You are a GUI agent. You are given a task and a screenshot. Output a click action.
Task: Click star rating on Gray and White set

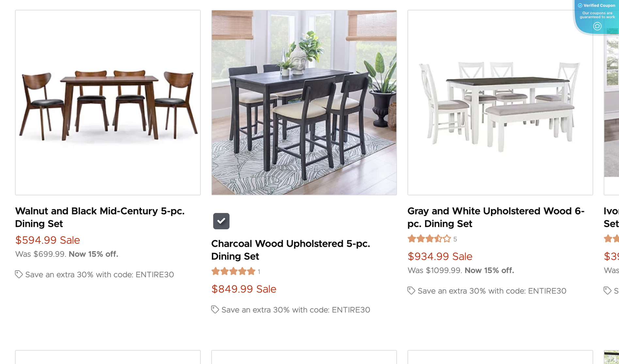tap(429, 239)
